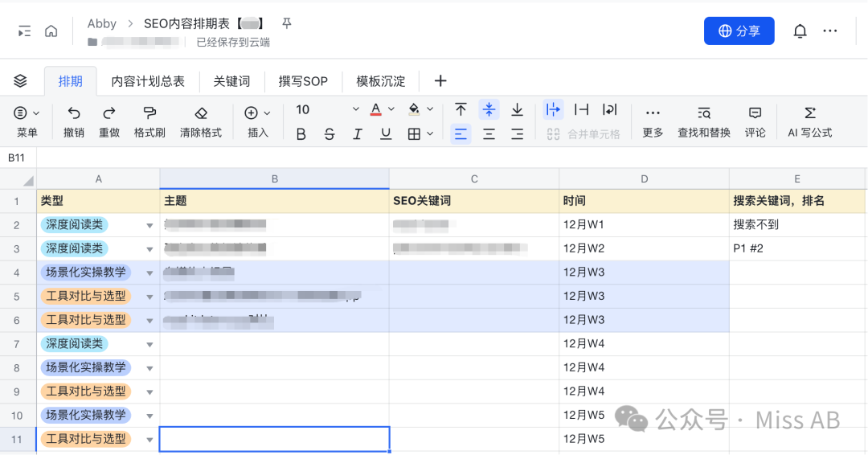Viewport: 868px width, 455px height.
Task: Expand type dropdown in row 2
Action: (x=149, y=226)
